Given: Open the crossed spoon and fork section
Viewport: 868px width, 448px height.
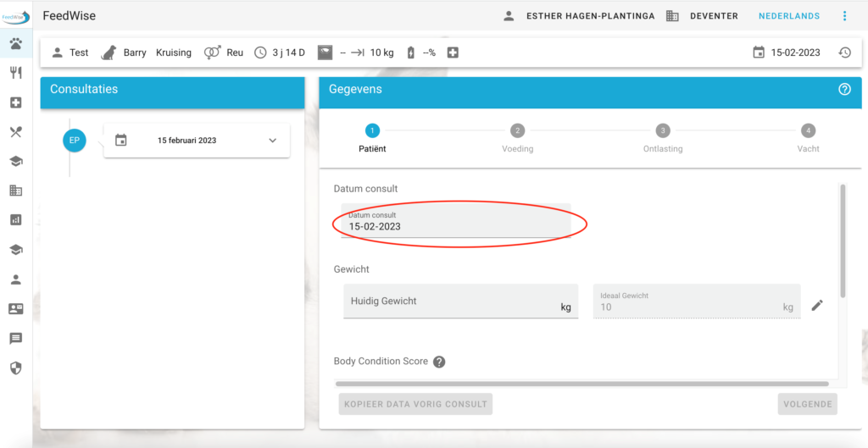Looking at the screenshot, I should point(16,131).
